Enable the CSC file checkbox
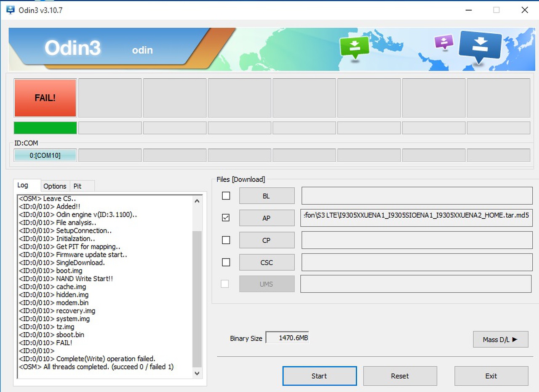The height and width of the screenshot is (392, 539). [226, 262]
